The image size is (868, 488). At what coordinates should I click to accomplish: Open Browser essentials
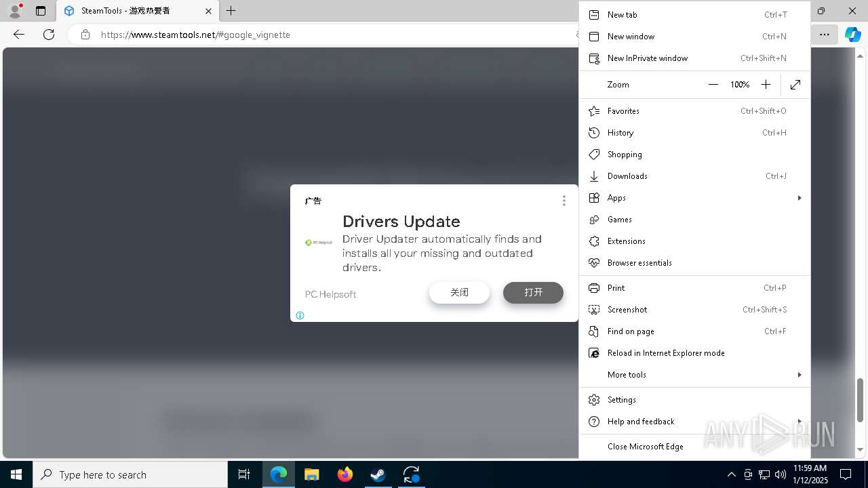point(695,263)
